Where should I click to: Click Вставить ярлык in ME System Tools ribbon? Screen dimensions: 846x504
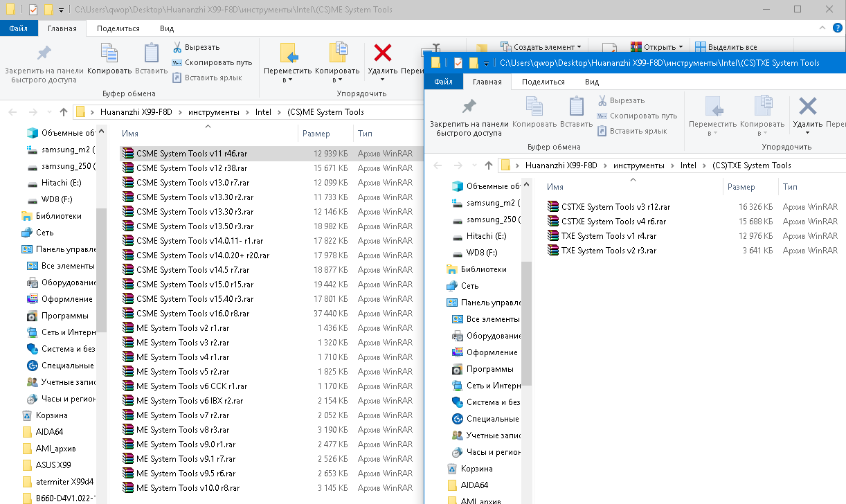[x=207, y=78]
